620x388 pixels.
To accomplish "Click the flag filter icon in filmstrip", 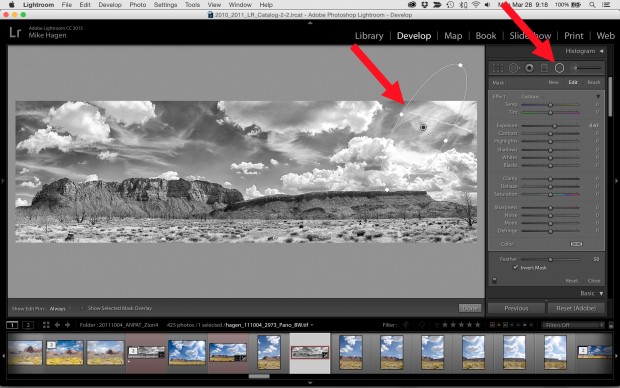I will point(406,325).
